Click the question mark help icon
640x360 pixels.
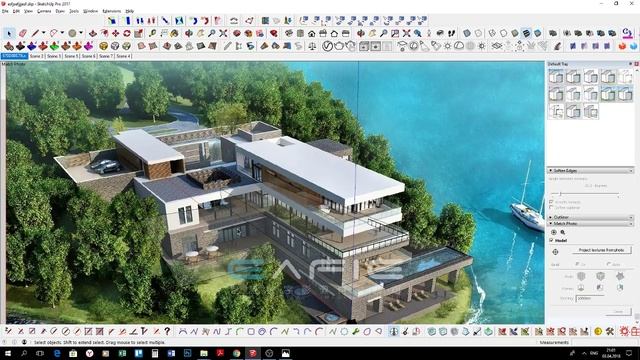167,331
